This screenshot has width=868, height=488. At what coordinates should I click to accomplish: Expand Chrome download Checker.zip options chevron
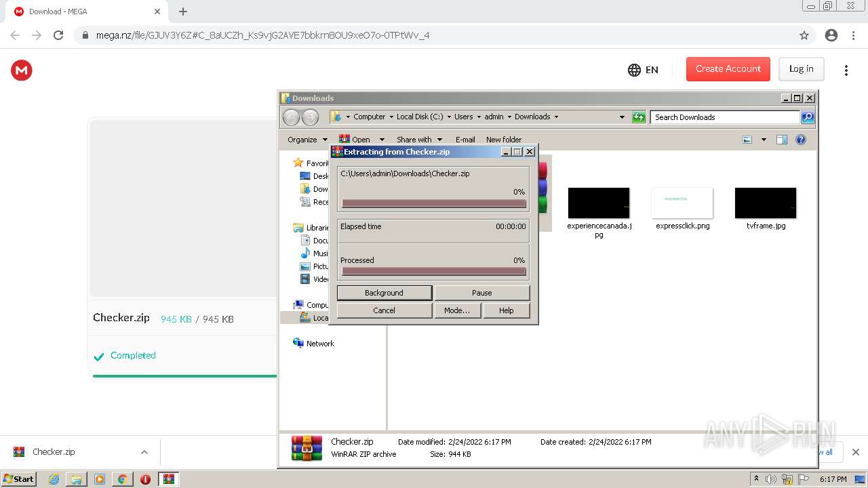144,452
